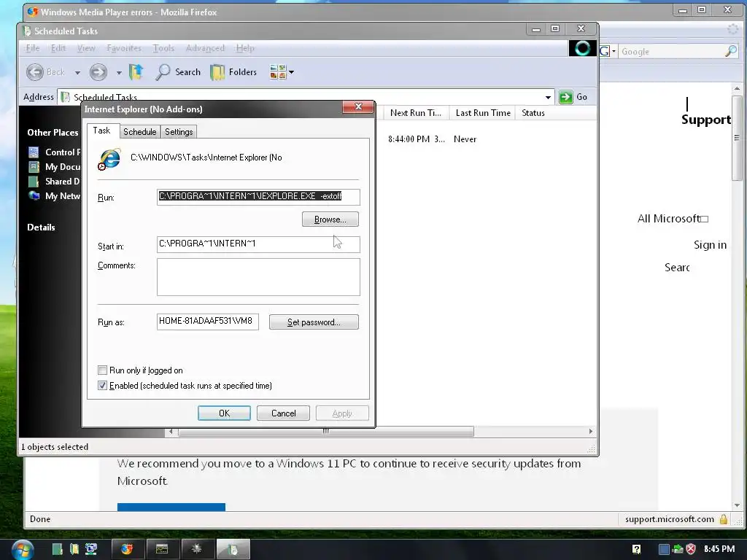Open the File menu in Scheduled Tasks
The image size is (747, 560).
click(x=32, y=48)
